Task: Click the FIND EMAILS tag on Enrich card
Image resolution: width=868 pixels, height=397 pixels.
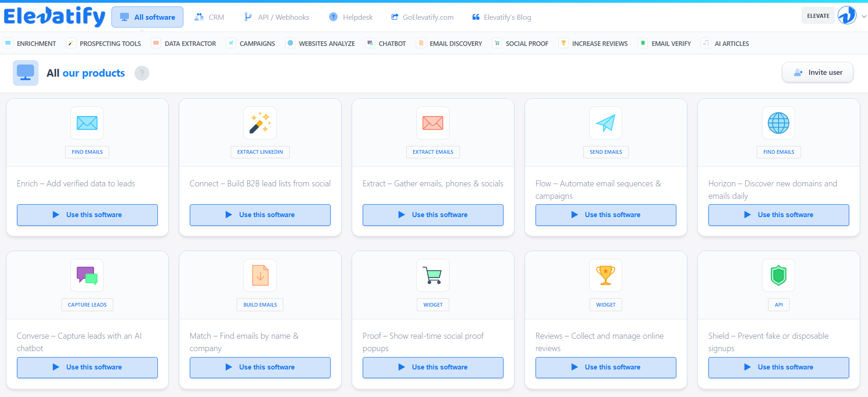Action: (87, 152)
